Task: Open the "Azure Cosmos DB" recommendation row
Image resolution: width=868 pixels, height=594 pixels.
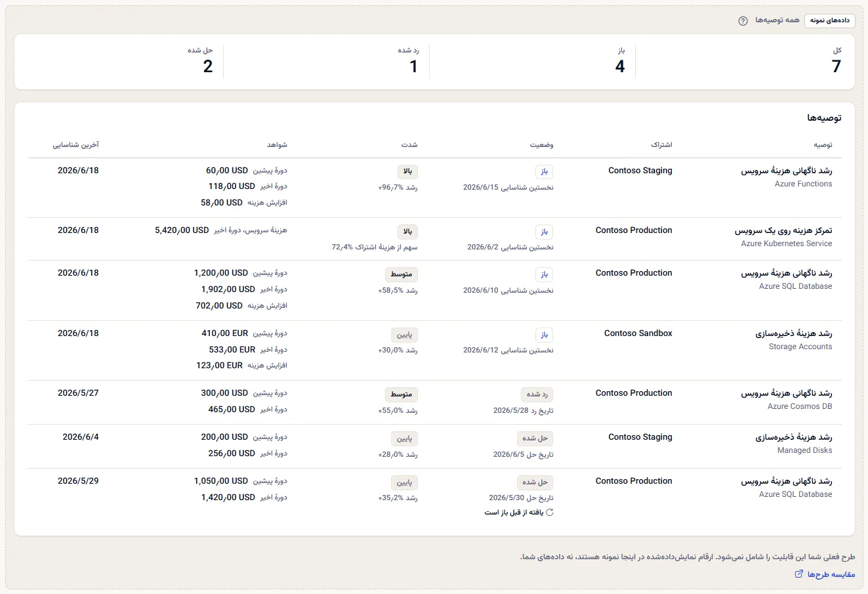Action: [434, 403]
